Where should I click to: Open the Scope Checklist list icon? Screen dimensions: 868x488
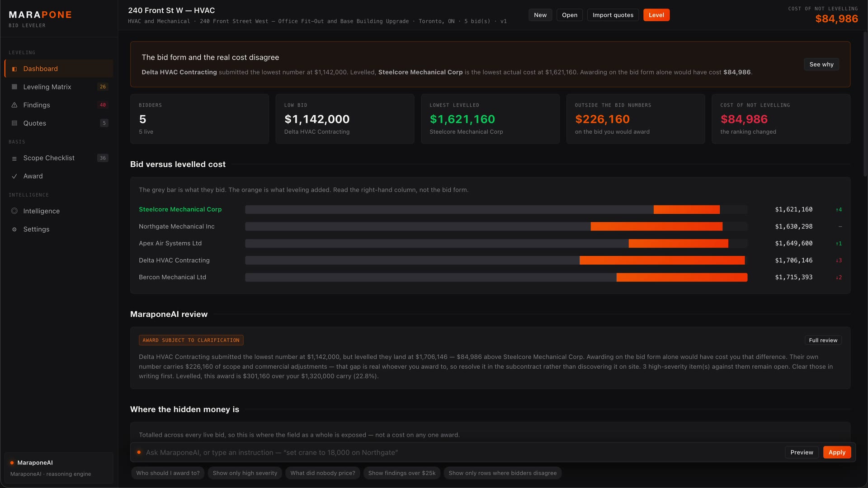point(14,158)
